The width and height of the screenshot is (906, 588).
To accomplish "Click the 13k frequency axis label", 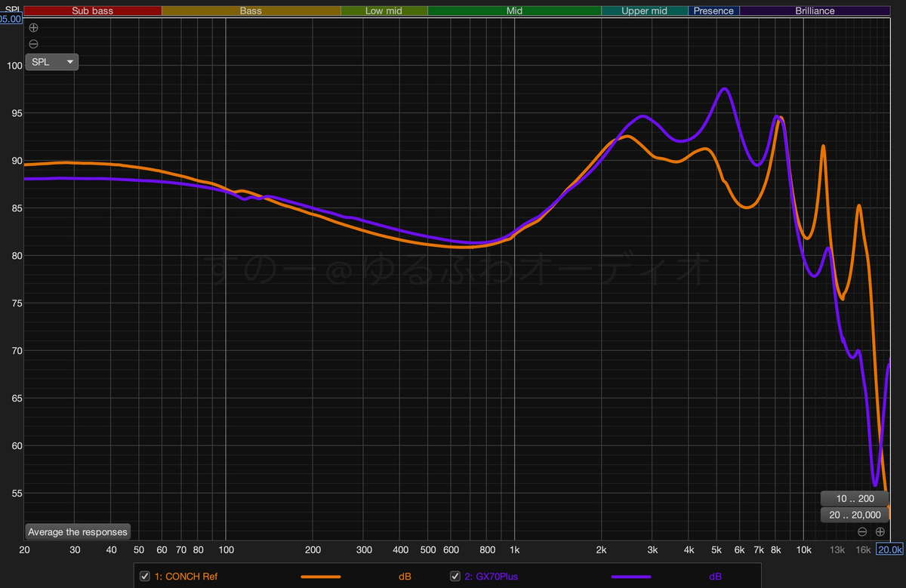I will click(x=837, y=550).
